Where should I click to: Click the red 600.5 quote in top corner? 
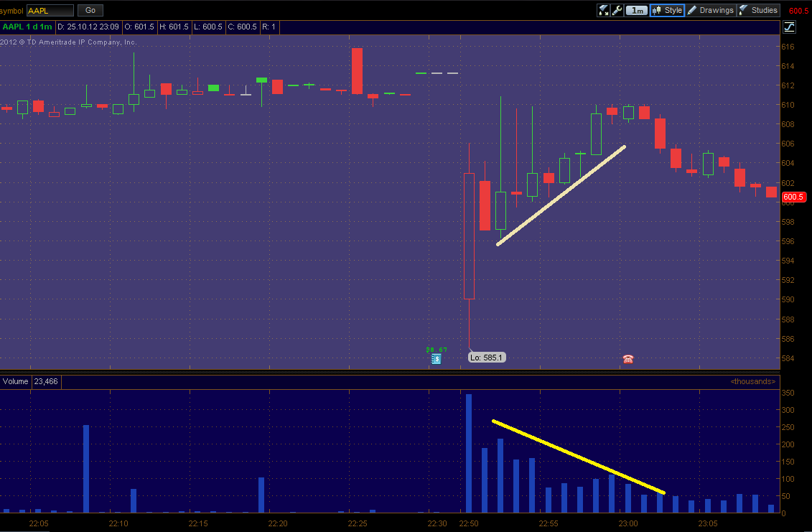click(x=799, y=11)
